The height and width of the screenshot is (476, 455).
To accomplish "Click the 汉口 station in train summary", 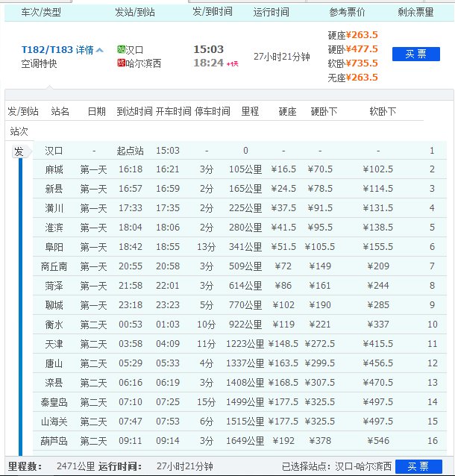I will tap(134, 50).
